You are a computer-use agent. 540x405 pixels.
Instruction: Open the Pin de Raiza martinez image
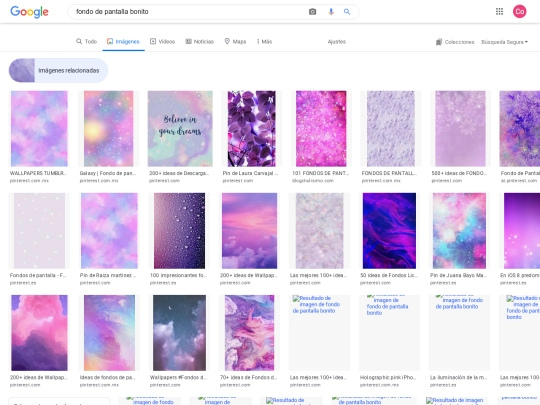tap(109, 231)
